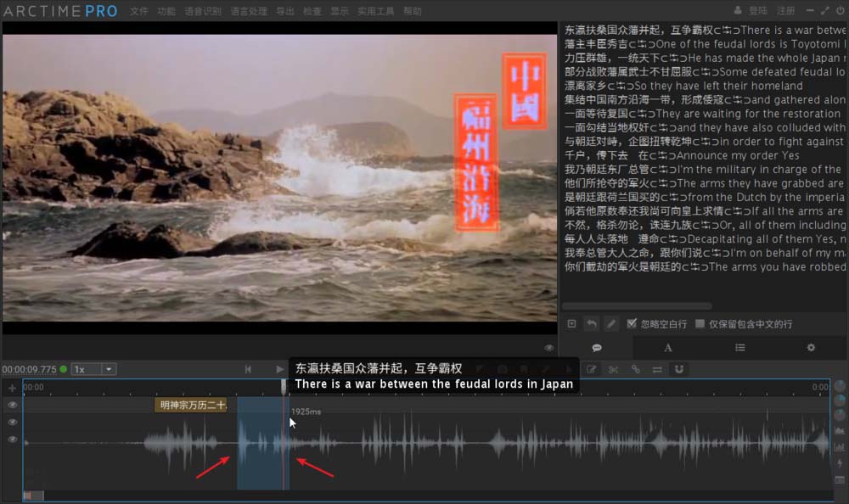Open the gear settings tab
This screenshot has height=504, width=849.
(x=810, y=347)
